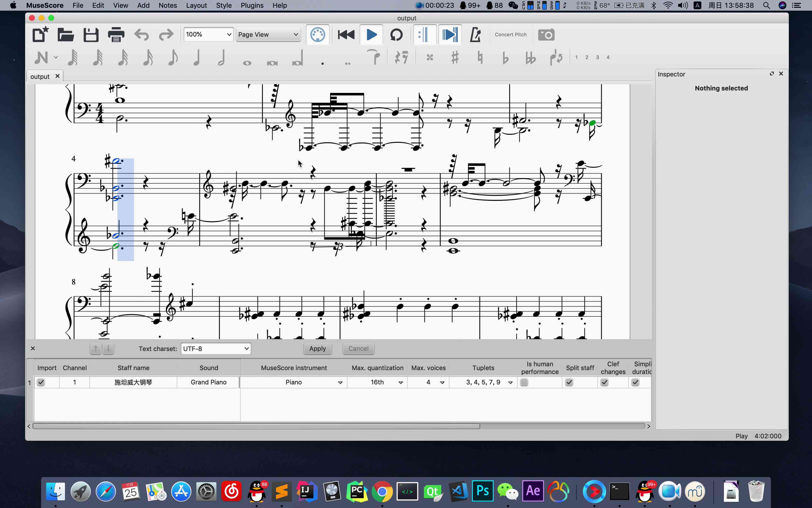
Task: Take a screenshot with camera icon
Action: 546,35
